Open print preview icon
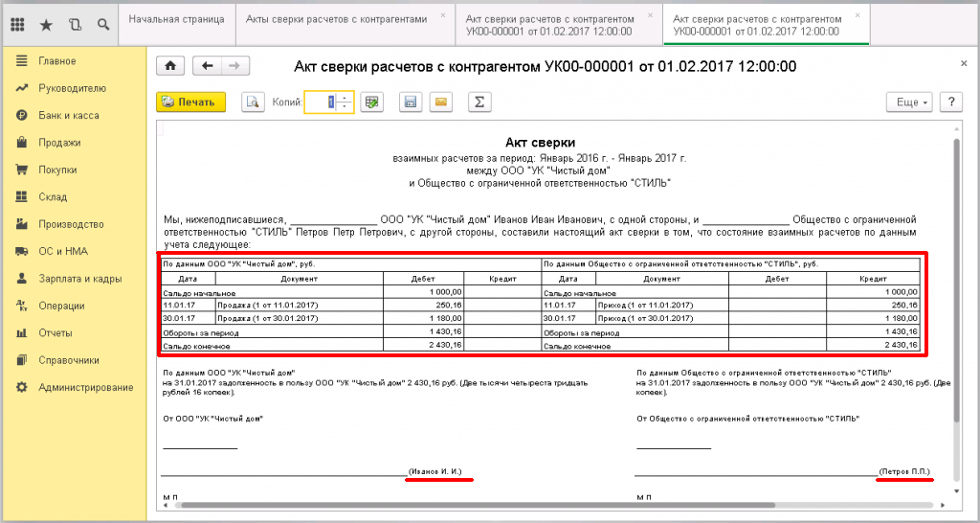 click(x=253, y=102)
